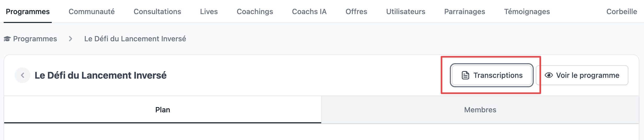644x140 pixels.
Task: Open the Communauté menu item
Action: (x=91, y=11)
